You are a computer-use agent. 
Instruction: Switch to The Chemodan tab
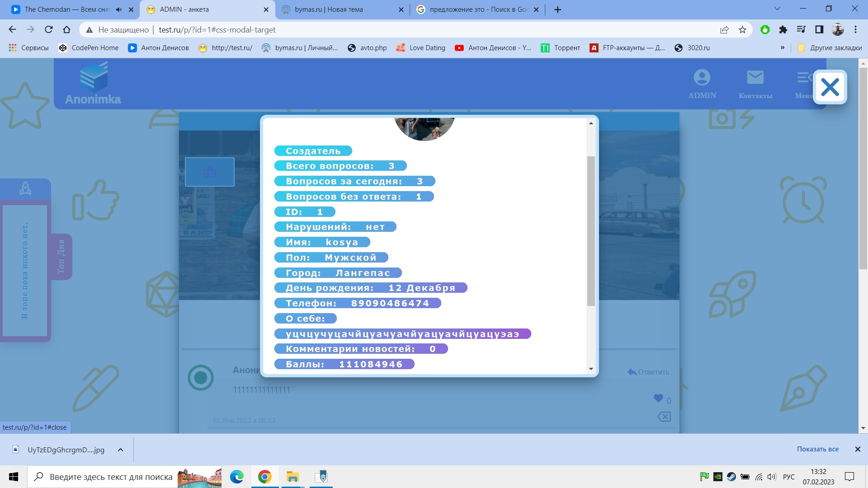coord(67,9)
